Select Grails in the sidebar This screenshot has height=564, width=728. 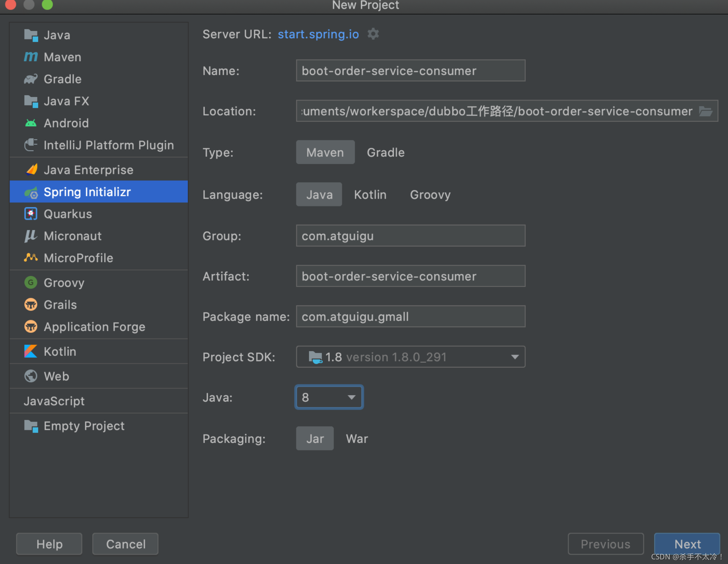[99, 305]
